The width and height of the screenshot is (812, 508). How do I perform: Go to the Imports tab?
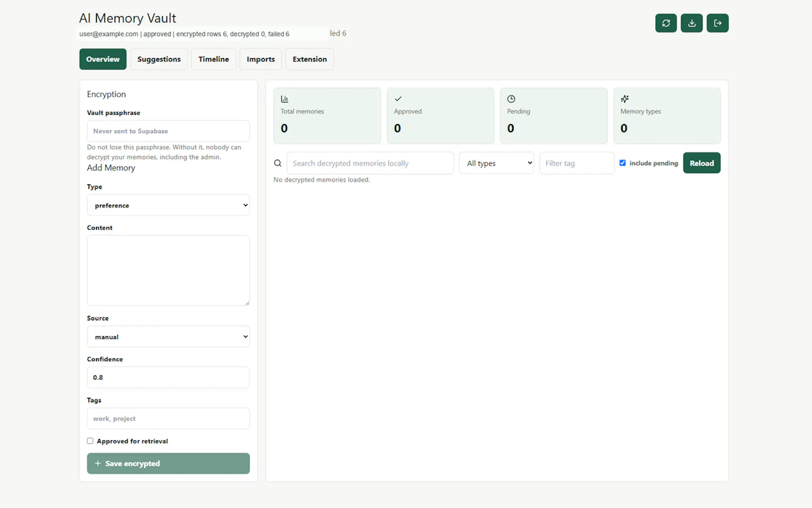point(261,59)
